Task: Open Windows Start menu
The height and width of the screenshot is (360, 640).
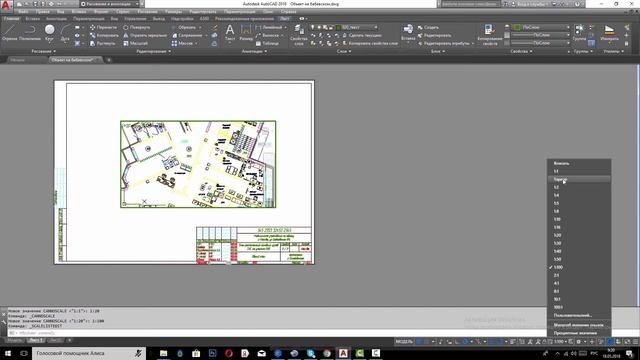Action: 8,353
